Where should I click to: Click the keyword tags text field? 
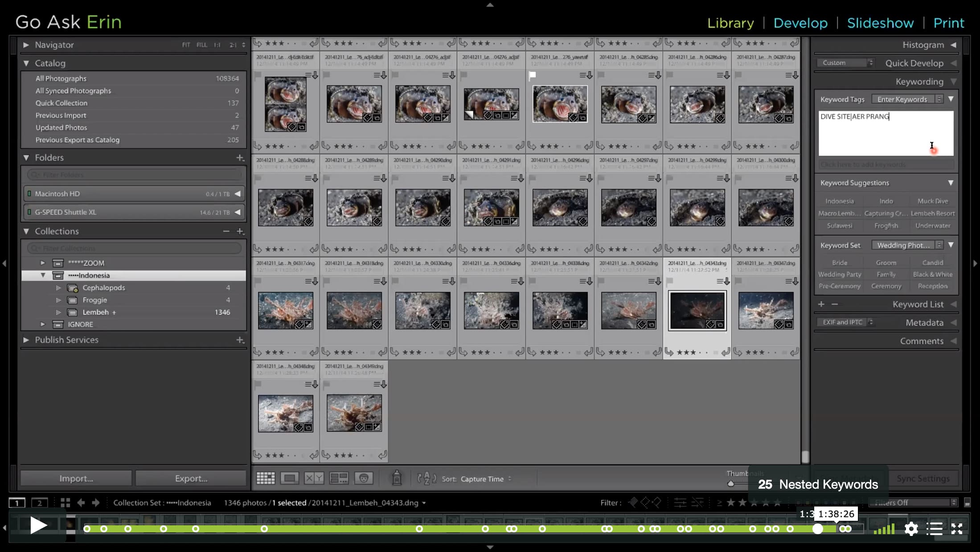tap(886, 133)
